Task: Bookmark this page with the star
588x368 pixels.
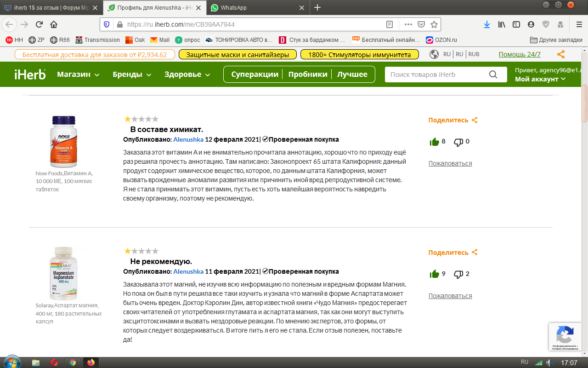Action: (434, 24)
